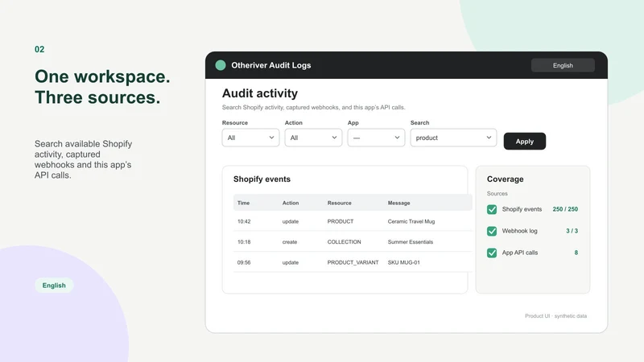
Task: Click the Coverage panel heading
Action: (506, 179)
